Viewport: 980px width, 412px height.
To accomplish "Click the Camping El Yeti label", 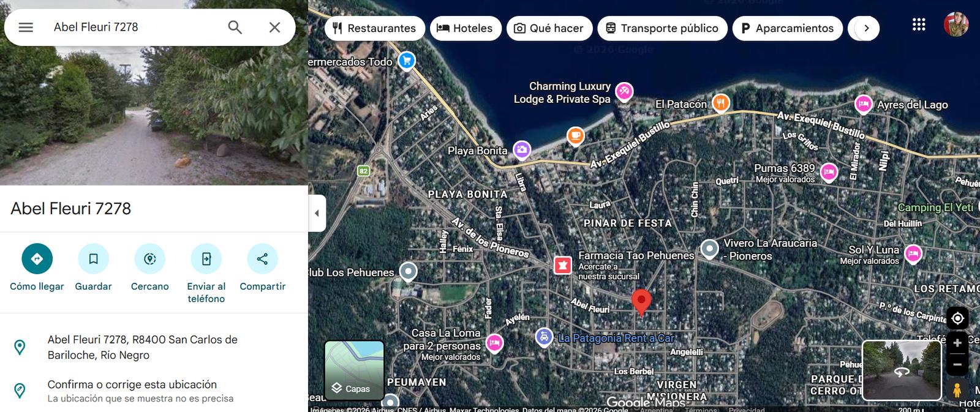I will point(935,208).
